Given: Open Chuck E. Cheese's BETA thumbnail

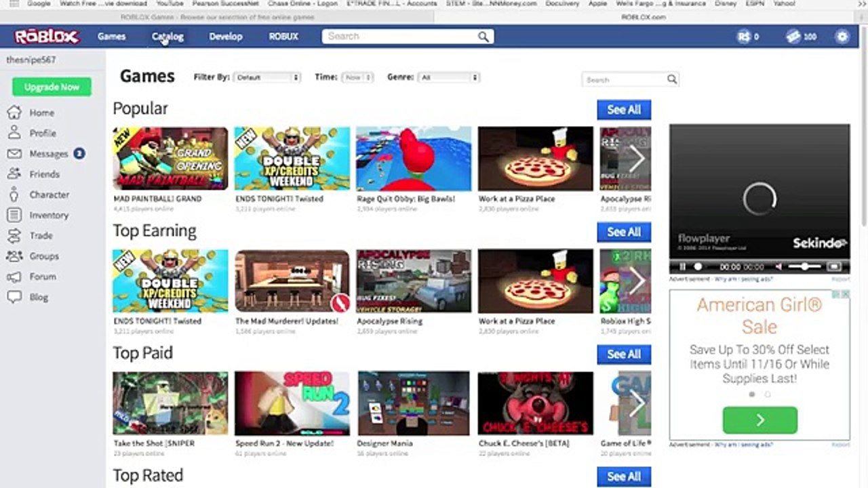Looking at the screenshot, I should pos(536,403).
